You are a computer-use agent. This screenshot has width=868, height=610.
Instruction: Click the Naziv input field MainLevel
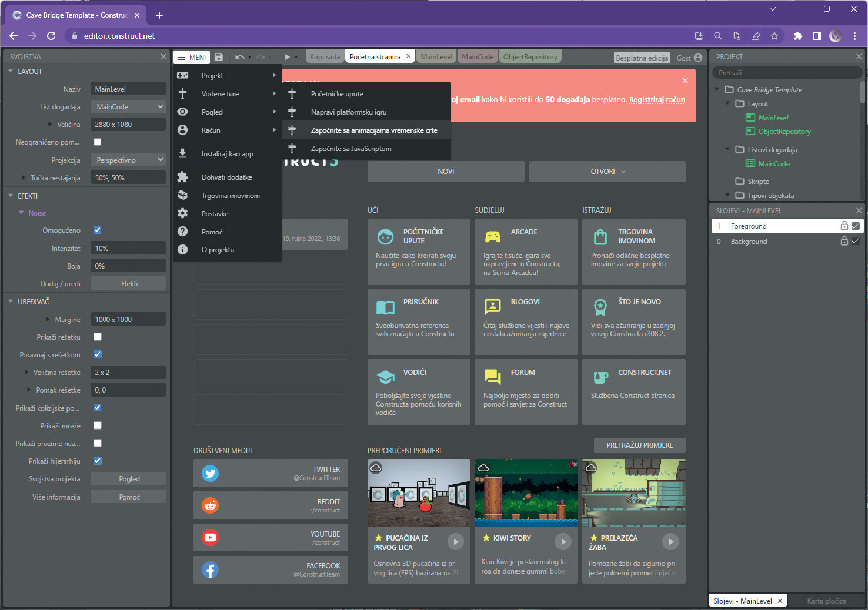pos(128,89)
